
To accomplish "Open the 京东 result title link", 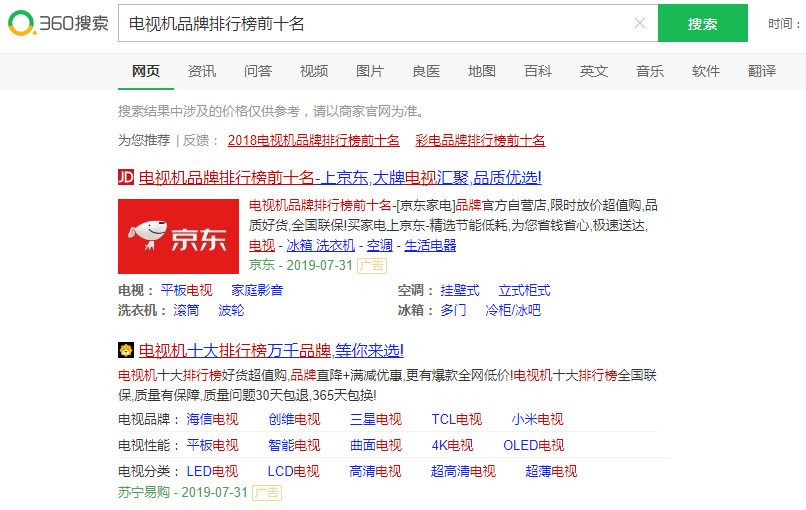I will pos(340,178).
